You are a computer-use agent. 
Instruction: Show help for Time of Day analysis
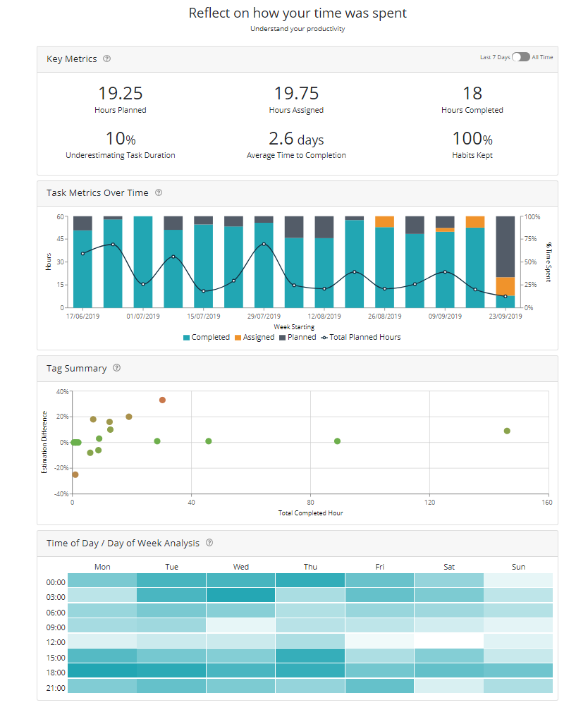pos(209,543)
